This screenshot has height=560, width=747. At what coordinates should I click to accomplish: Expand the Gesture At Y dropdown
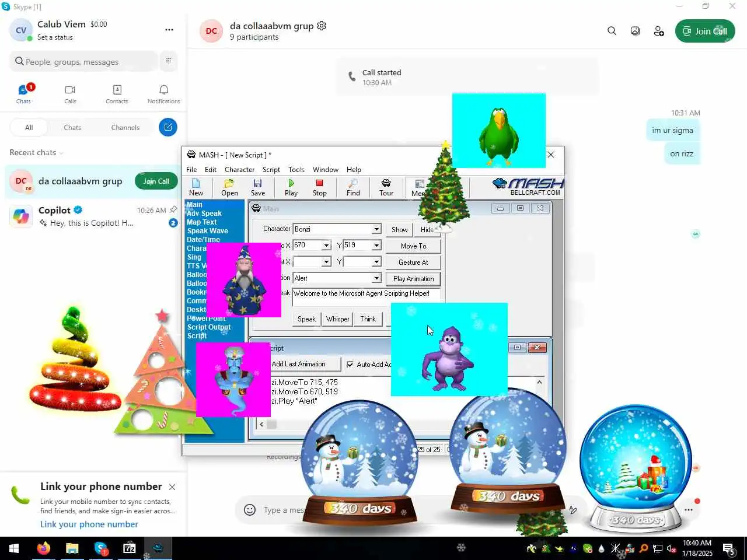376,262
